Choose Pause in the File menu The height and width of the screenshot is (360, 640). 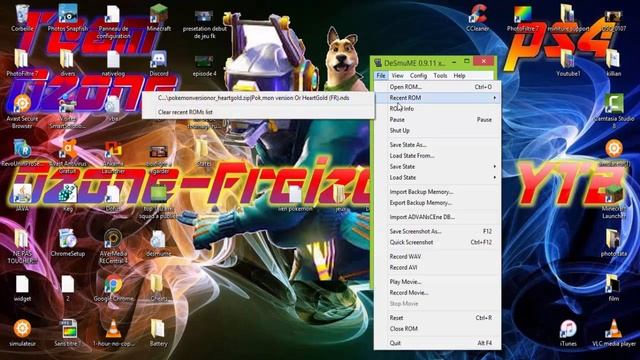pos(438,120)
